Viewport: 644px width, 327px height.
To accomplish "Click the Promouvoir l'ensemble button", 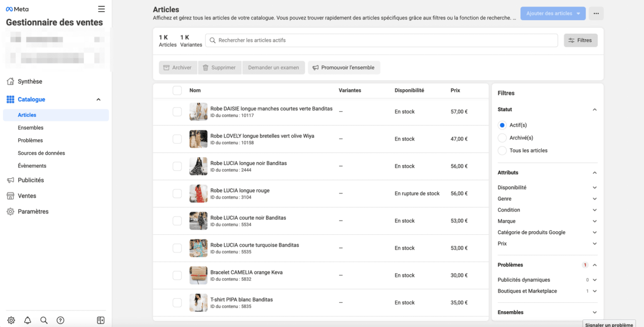I will tap(344, 67).
